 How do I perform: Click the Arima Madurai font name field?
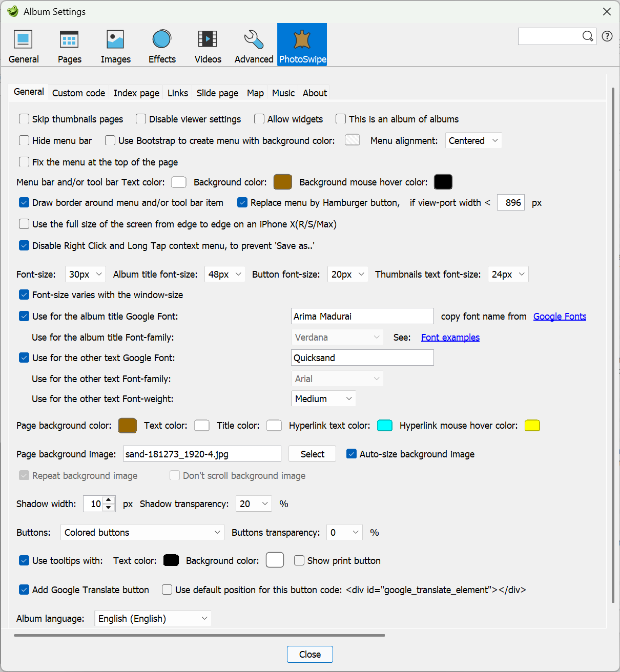pyautogui.click(x=362, y=317)
